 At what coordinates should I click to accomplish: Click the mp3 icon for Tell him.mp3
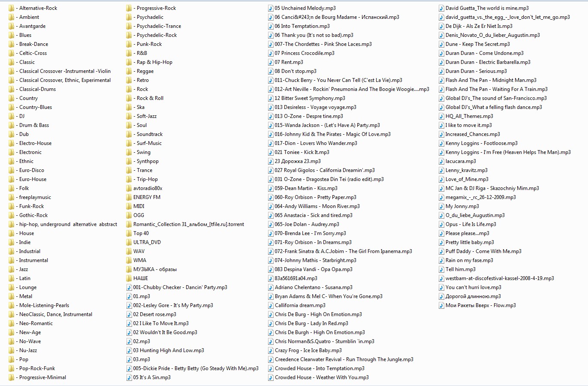point(442,269)
